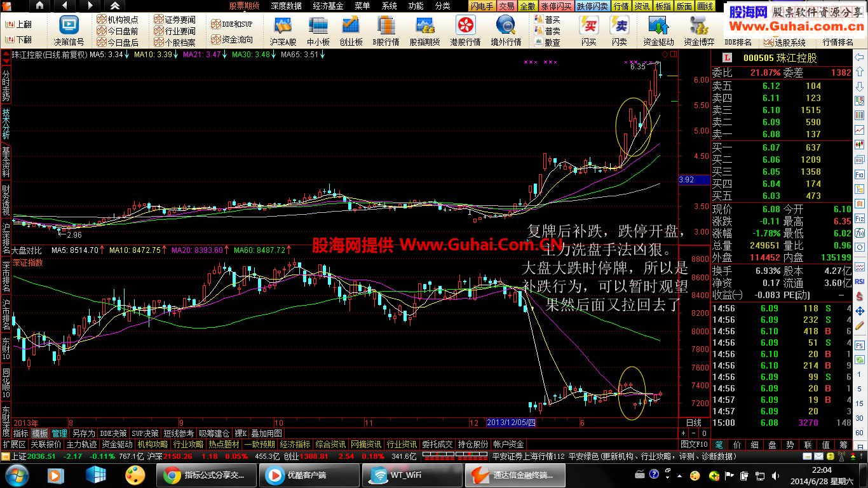Open the 境外行情 overseas quotes icon

coord(506,30)
